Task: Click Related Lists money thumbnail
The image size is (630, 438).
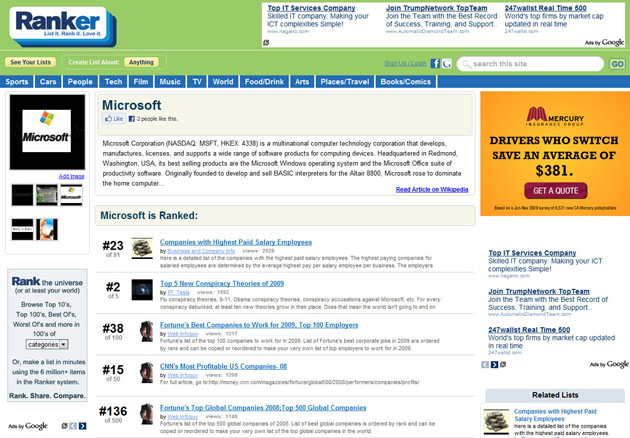Action: pyautogui.click(x=496, y=421)
